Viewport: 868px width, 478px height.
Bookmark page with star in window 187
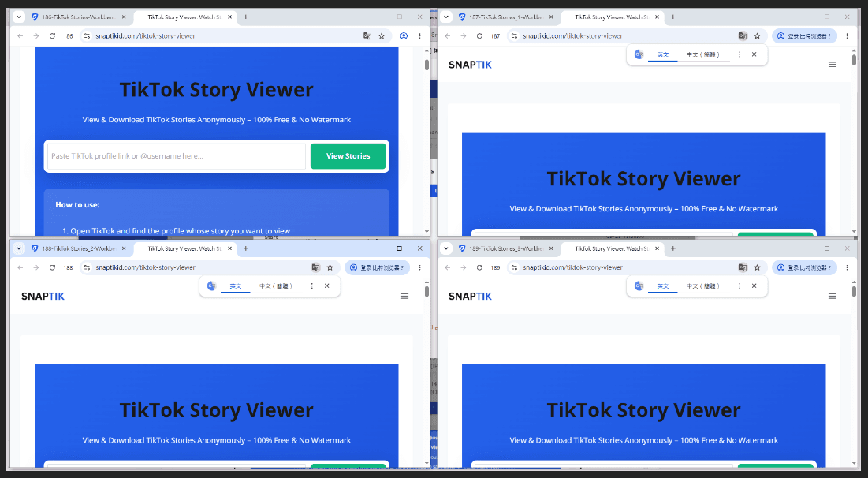point(758,36)
